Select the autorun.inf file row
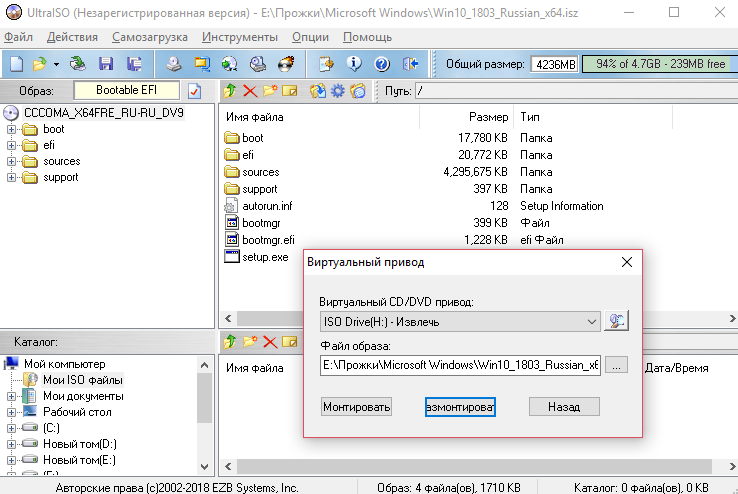 (414, 206)
